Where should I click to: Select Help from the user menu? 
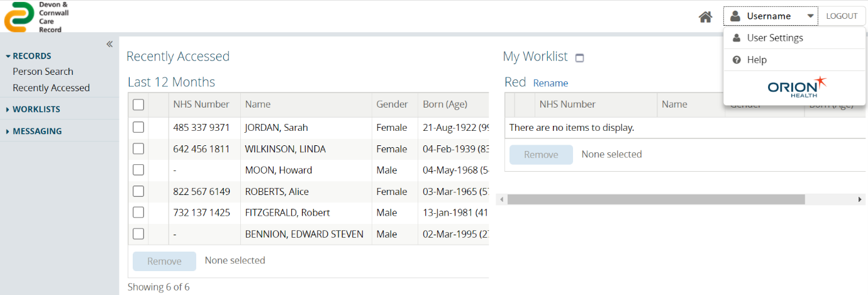pos(757,60)
